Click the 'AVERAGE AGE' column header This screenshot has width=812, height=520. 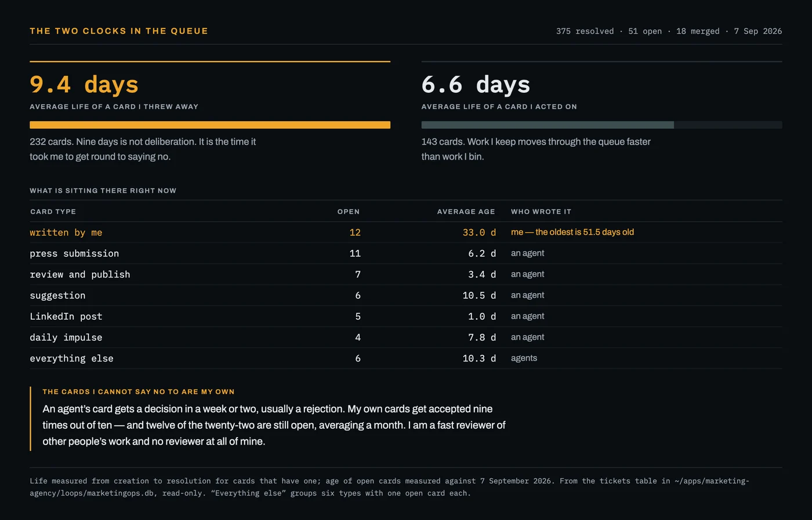pyautogui.click(x=466, y=212)
